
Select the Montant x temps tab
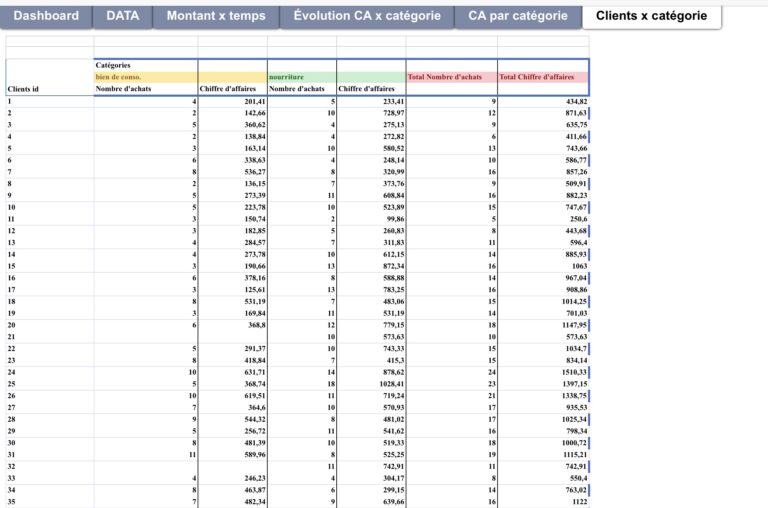pyautogui.click(x=215, y=16)
